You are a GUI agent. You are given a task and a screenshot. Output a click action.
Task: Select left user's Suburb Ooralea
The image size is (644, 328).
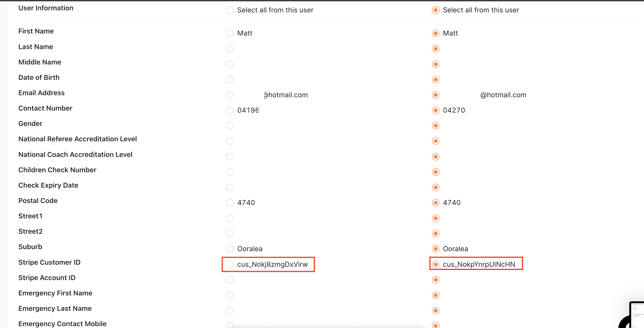[230, 249]
